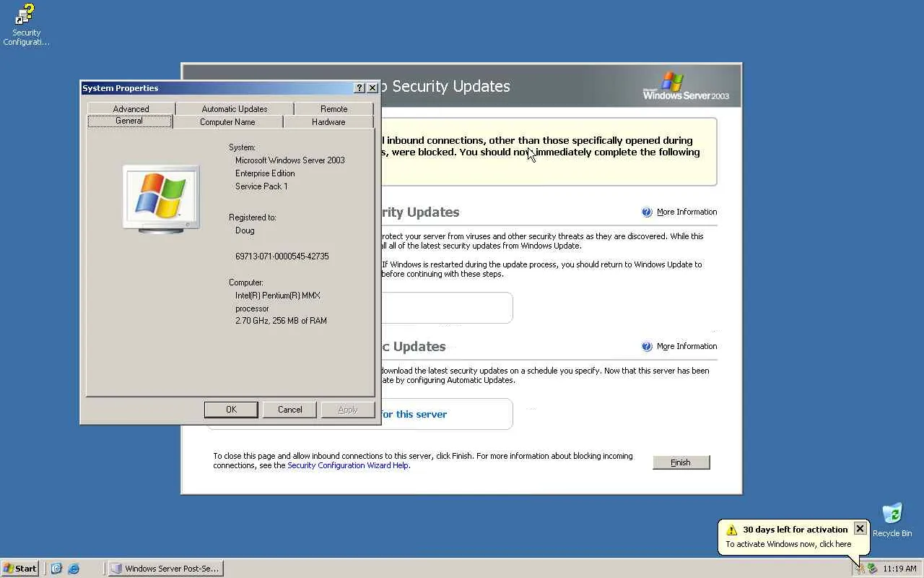Viewport: 924px width, 578px height.
Task: Click the 'for this server' link
Action: click(x=414, y=415)
